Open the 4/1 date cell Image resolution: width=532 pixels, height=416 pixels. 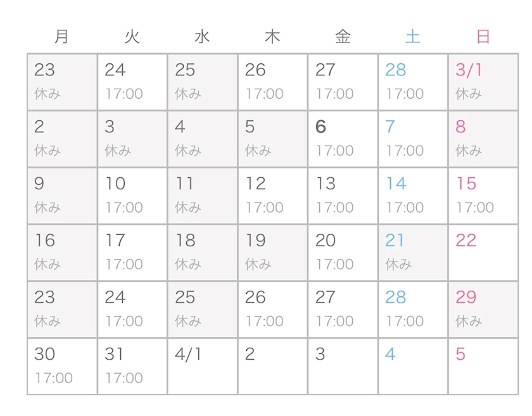(x=203, y=366)
